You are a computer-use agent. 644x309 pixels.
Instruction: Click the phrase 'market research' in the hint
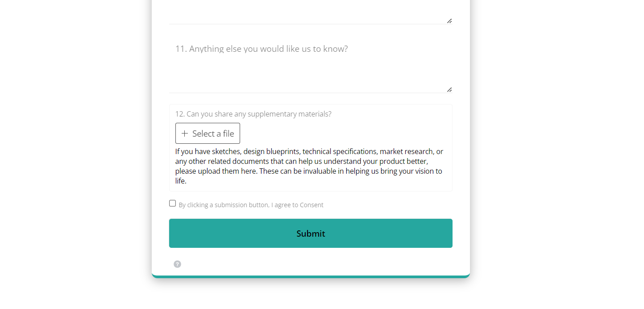[x=406, y=151]
